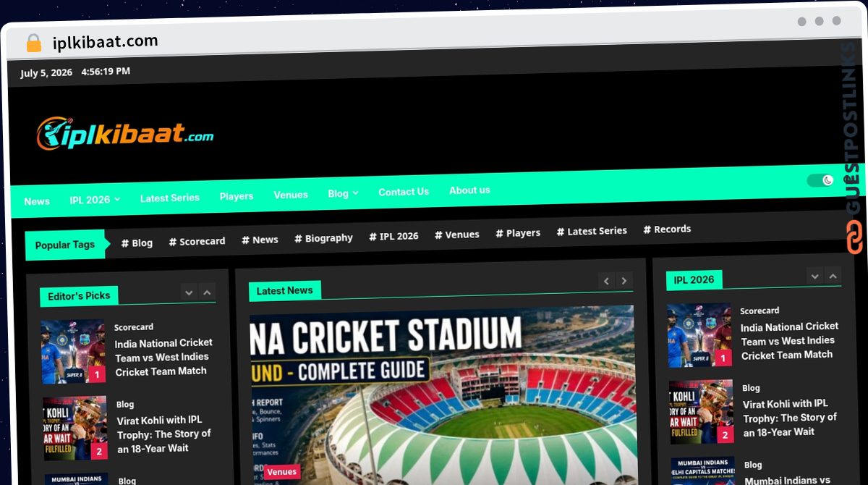Image resolution: width=868 pixels, height=485 pixels.
Task: Click IPL 2026 widget down arrow
Action: click(x=815, y=276)
